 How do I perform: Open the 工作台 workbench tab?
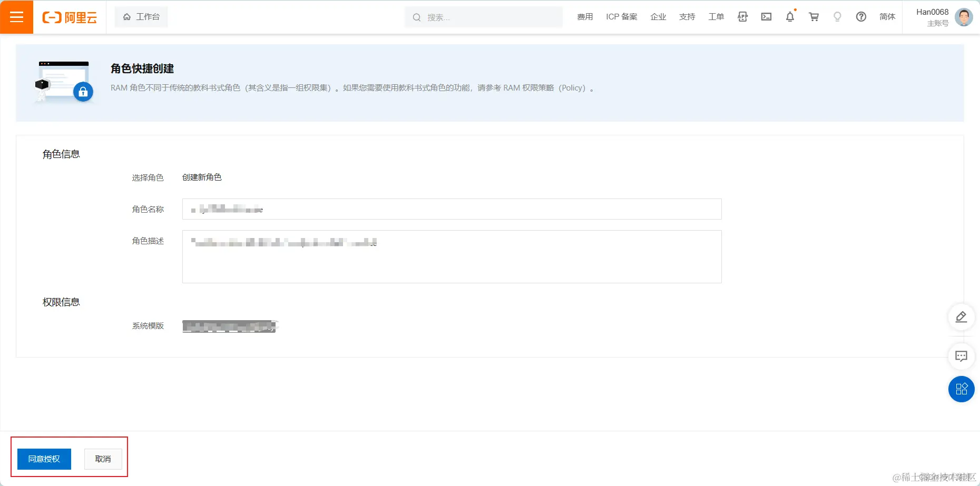coord(141,17)
